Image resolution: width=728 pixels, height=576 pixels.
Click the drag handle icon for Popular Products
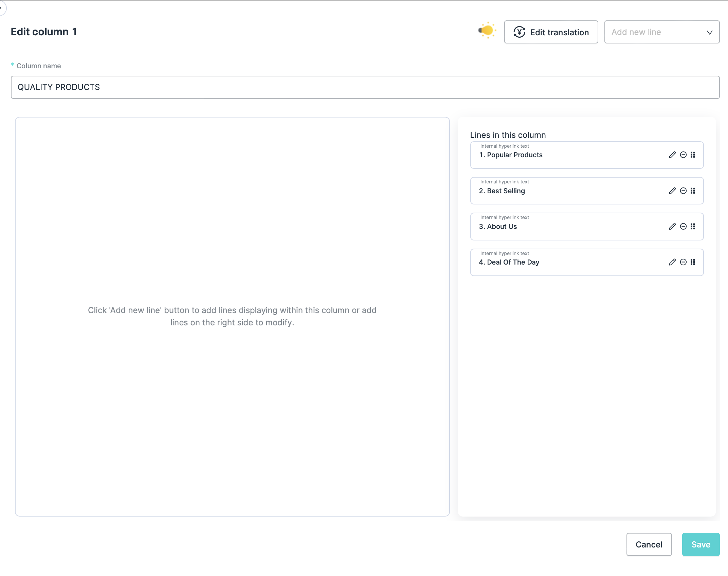point(693,155)
